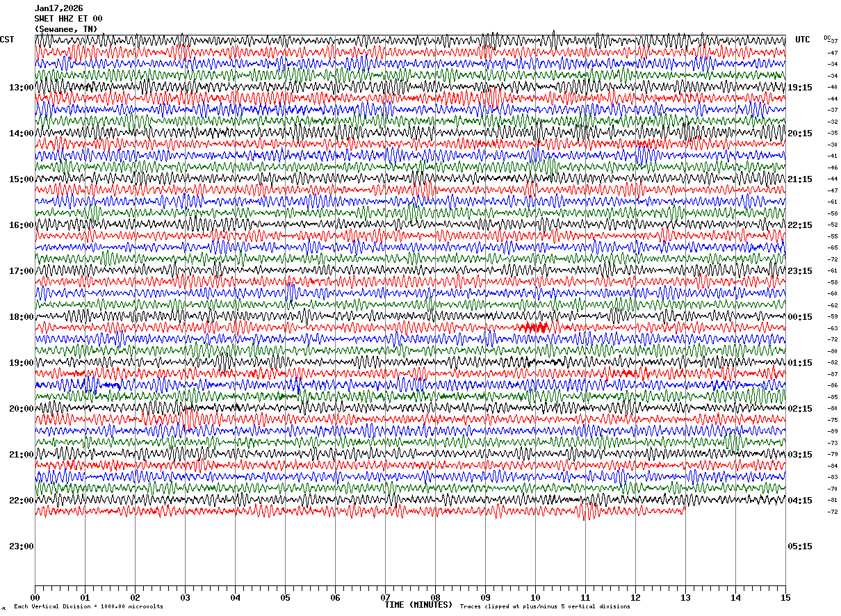Screen dimensions: 841x616
Task: Click minute tick label 09 on the axis
Action: (x=485, y=597)
